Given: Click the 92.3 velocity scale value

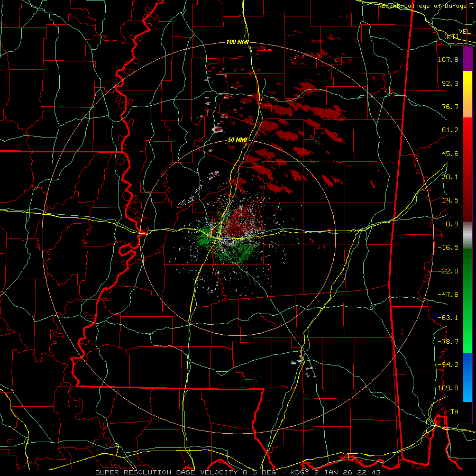Looking at the screenshot, I should (450, 83).
